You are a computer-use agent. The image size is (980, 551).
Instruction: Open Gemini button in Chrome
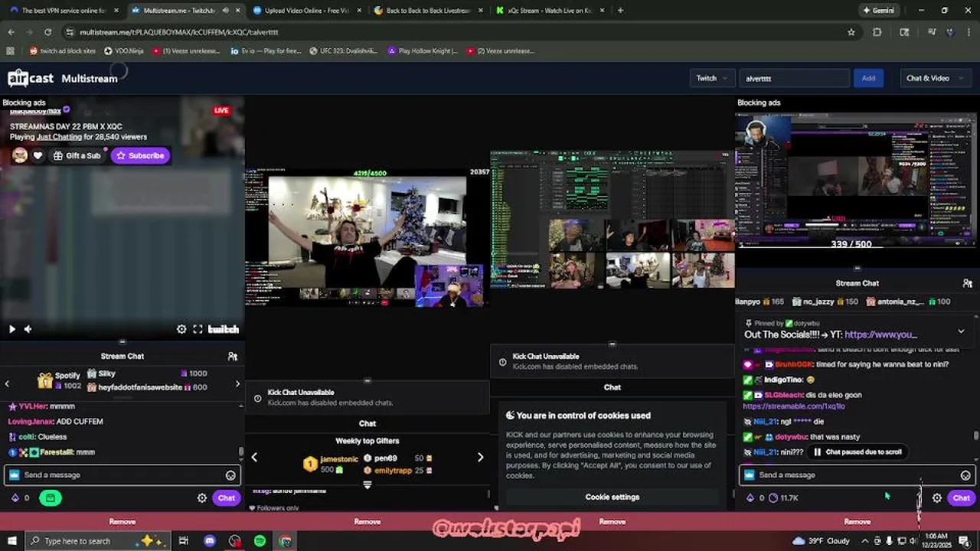pos(879,11)
